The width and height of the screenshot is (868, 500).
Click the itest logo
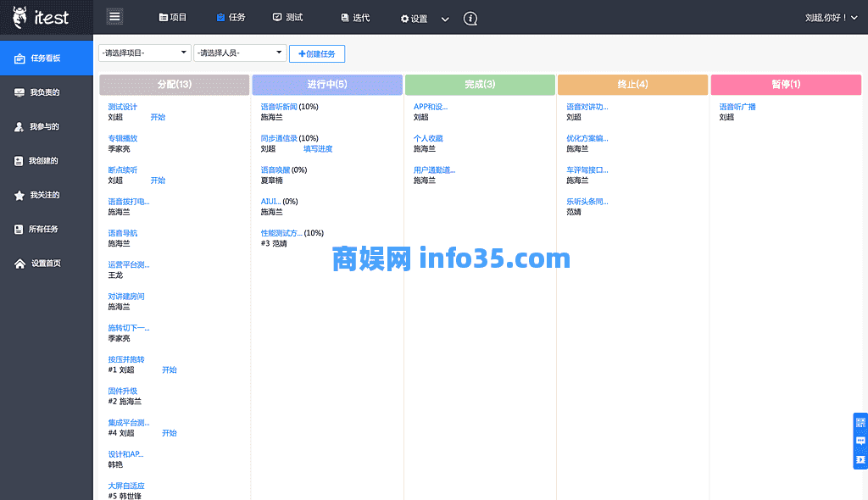point(41,17)
